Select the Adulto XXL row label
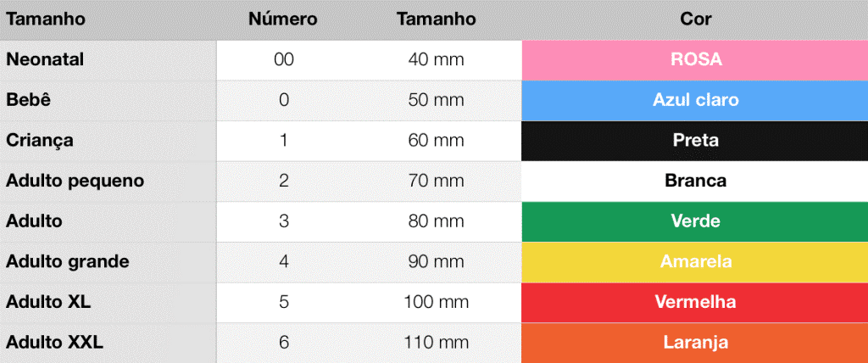 (54, 343)
